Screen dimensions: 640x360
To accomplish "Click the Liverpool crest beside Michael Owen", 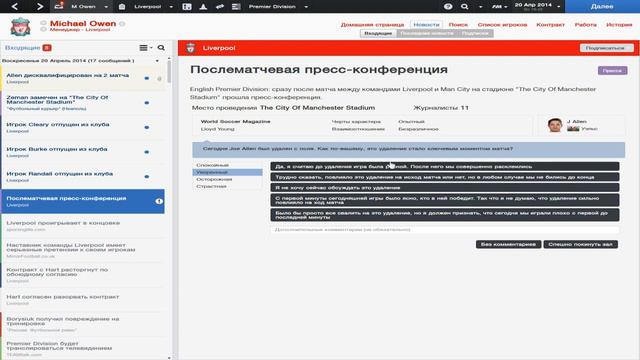I will (x=20, y=27).
